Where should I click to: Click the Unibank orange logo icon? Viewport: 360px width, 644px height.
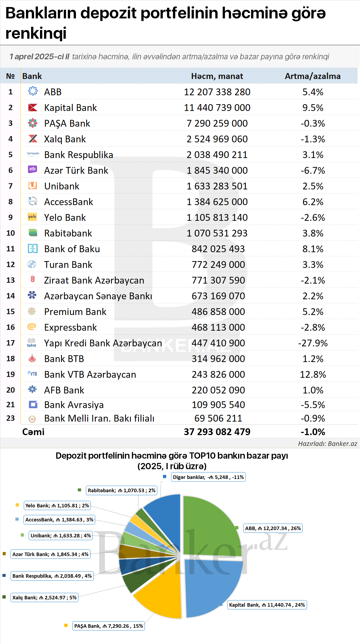click(x=33, y=185)
